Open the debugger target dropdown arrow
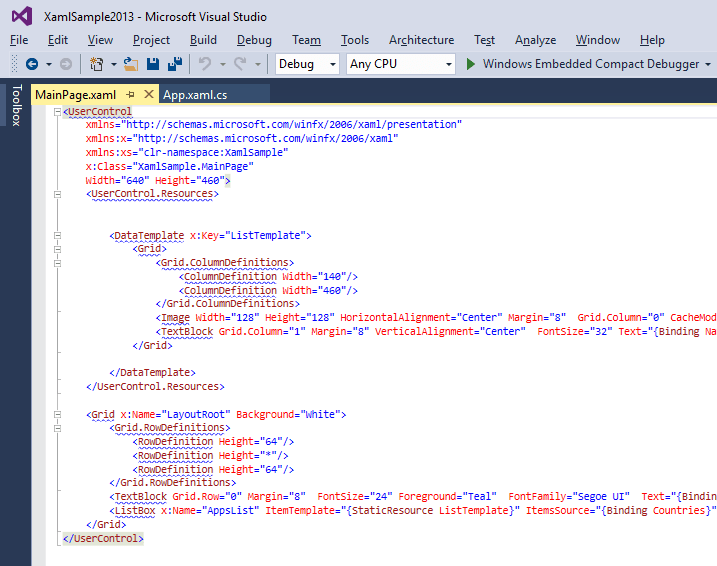This screenshot has width=717, height=566. [708, 64]
